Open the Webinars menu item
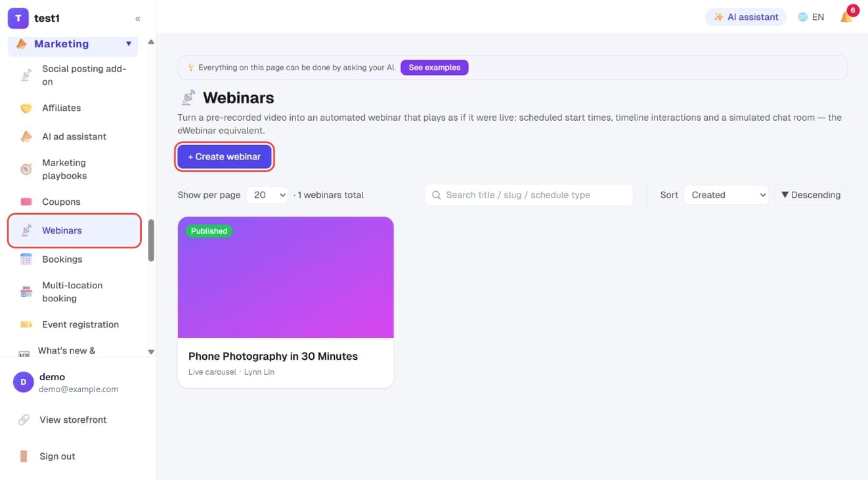Image resolution: width=868 pixels, height=480 pixels. coord(74,230)
